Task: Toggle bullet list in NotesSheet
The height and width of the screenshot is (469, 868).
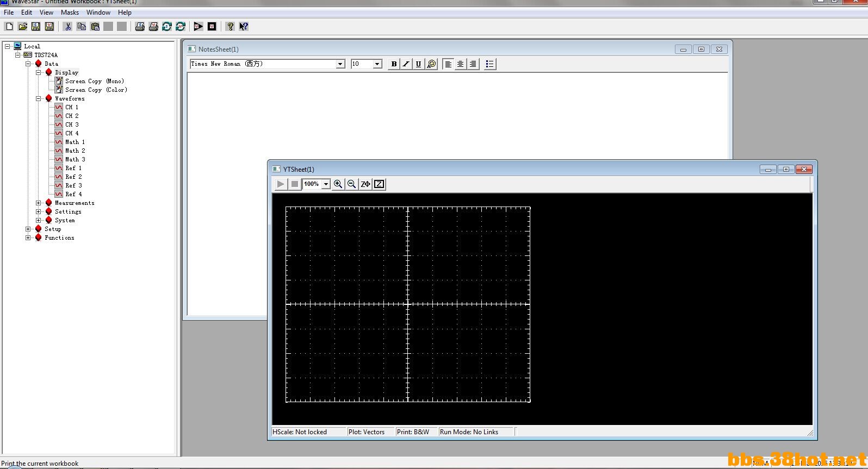Action: coord(489,64)
